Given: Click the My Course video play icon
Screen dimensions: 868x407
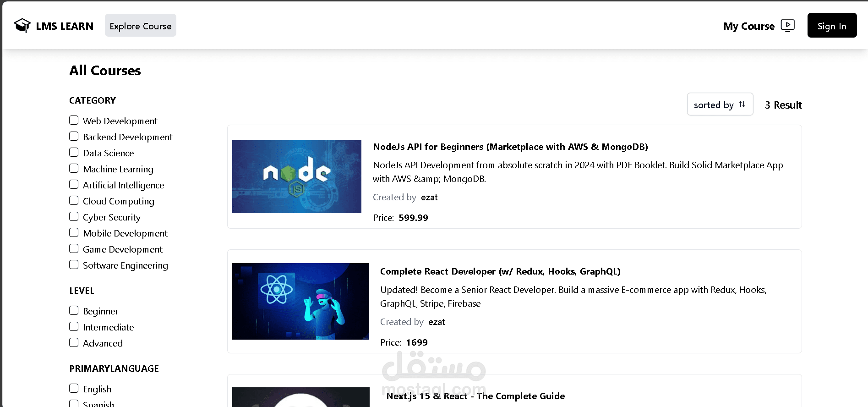Looking at the screenshot, I should click(787, 26).
